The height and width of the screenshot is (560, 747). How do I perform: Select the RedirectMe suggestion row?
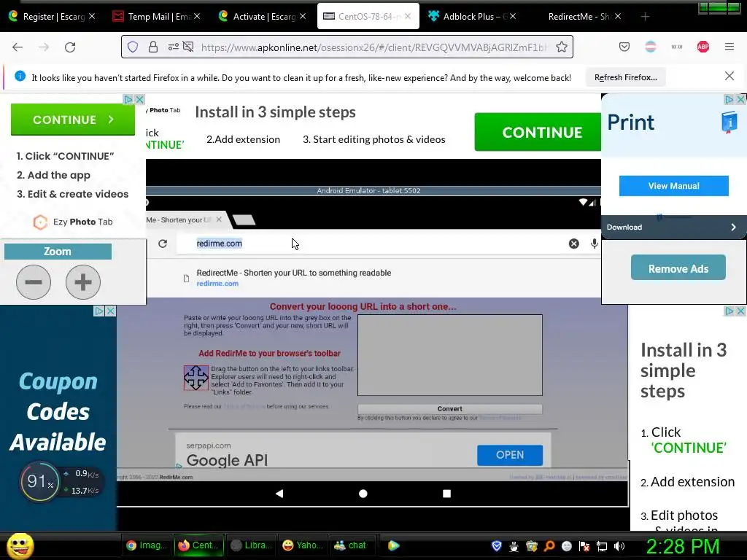coord(374,278)
